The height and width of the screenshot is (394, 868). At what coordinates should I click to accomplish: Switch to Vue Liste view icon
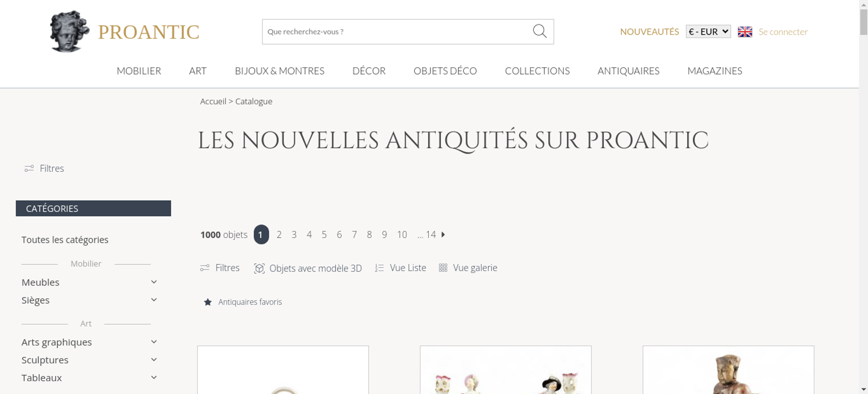[379, 268]
